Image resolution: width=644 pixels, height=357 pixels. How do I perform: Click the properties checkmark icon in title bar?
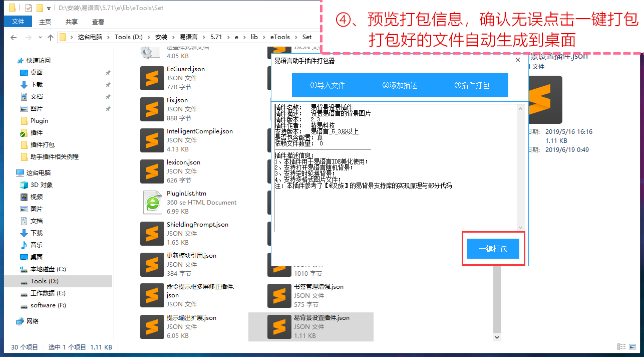pos(28,8)
